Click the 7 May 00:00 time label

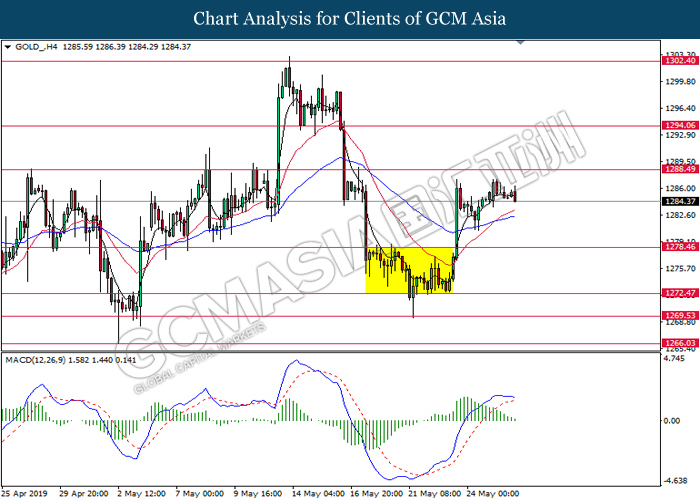pos(200,493)
